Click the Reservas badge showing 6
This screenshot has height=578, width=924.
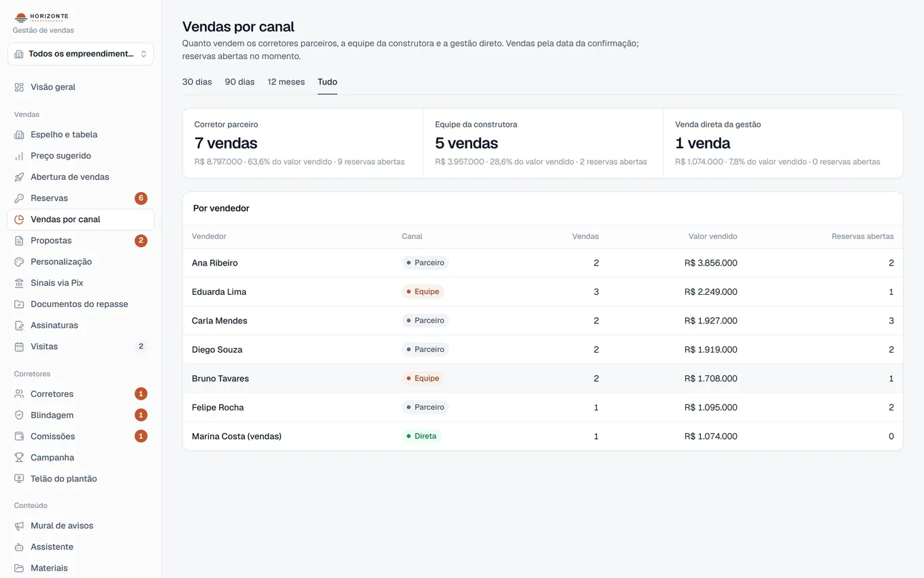pos(141,198)
